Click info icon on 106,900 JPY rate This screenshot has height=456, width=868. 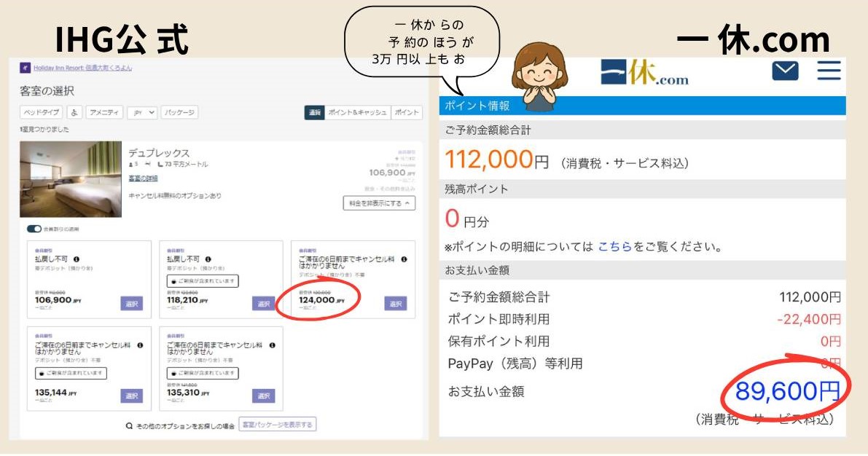tap(77, 259)
